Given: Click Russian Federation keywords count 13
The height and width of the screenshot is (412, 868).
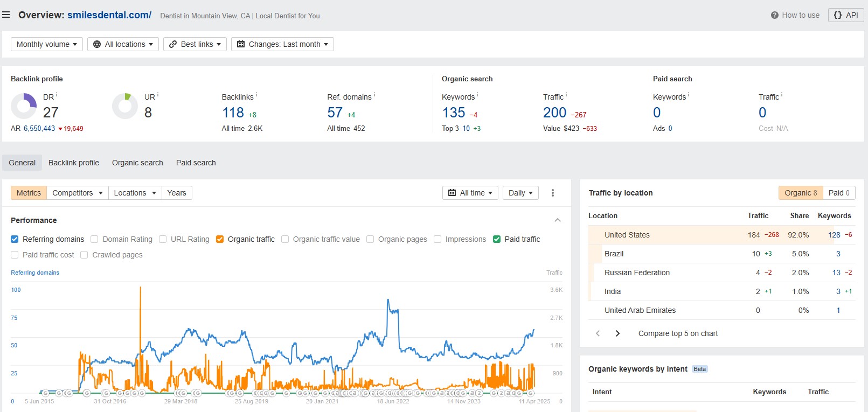Looking at the screenshot, I should click(x=836, y=273).
